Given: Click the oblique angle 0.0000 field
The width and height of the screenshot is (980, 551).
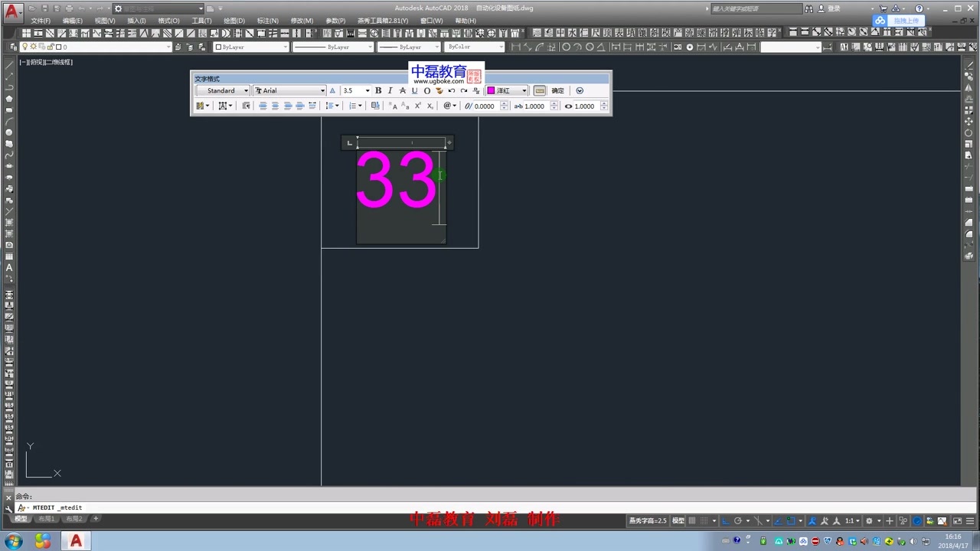Looking at the screenshot, I should [485, 106].
